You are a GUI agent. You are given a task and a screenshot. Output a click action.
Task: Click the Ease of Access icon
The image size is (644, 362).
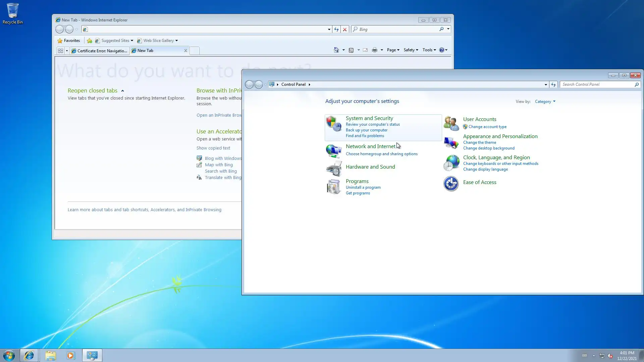(451, 183)
